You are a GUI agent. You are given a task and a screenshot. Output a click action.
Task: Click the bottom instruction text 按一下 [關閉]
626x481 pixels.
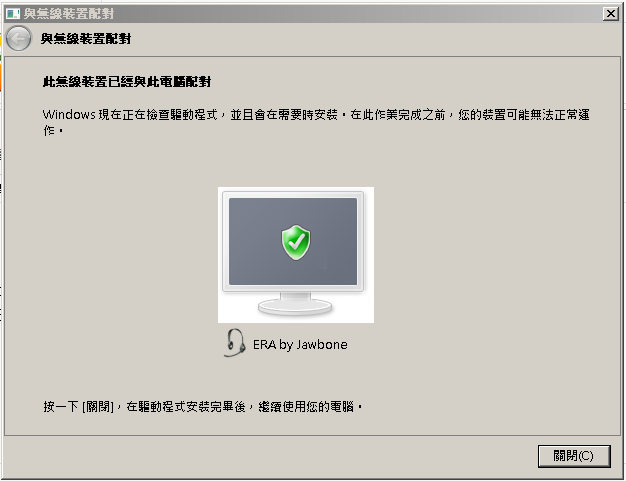79,406
